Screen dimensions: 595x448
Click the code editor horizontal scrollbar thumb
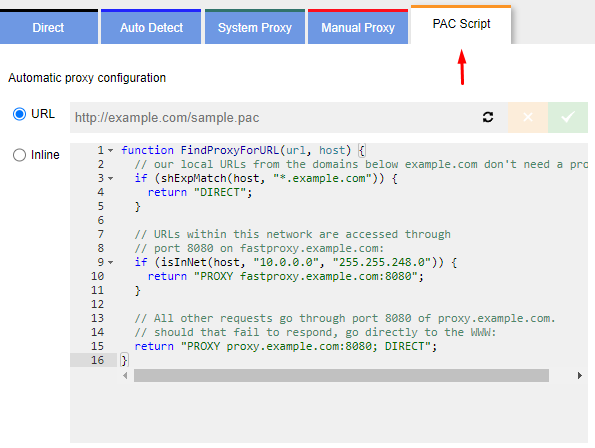click(x=341, y=376)
